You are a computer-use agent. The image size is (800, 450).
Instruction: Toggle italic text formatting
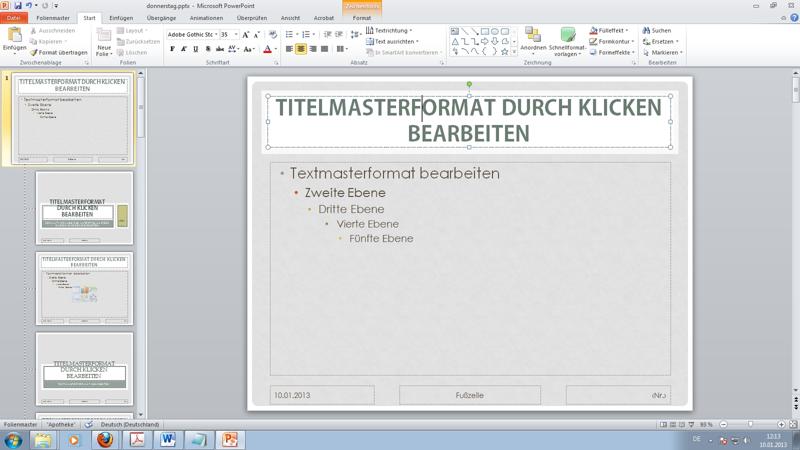pyautogui.click(x=184, y=49)
